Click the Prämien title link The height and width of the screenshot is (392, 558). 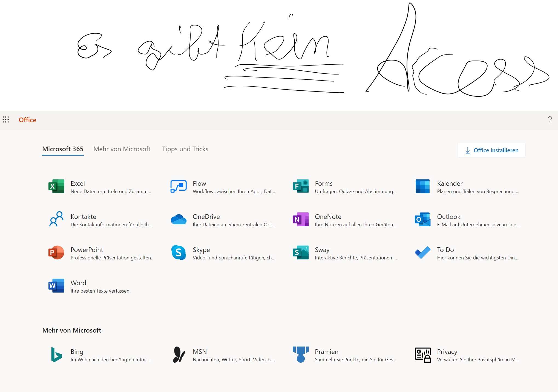(327, 352)
